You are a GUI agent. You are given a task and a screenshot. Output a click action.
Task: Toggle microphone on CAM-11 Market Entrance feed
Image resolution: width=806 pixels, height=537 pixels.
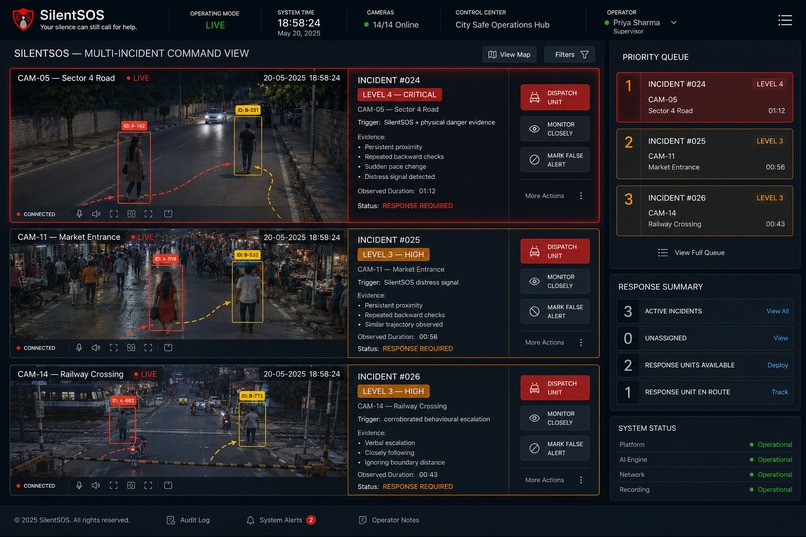pos(79,348)
